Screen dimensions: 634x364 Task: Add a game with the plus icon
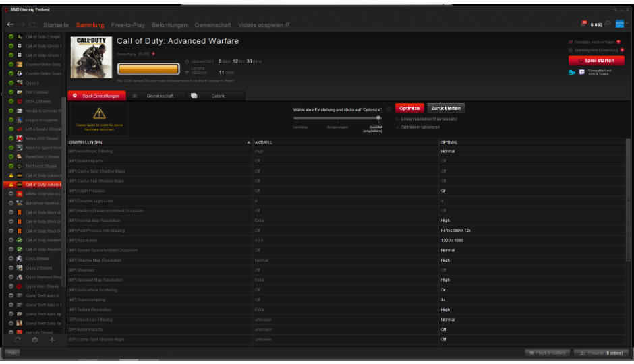(52, 340)
